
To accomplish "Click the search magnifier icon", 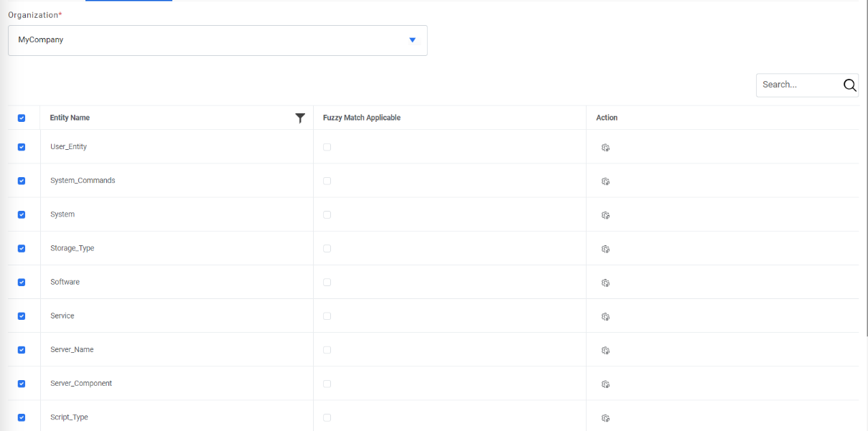I will coord(849,85).
